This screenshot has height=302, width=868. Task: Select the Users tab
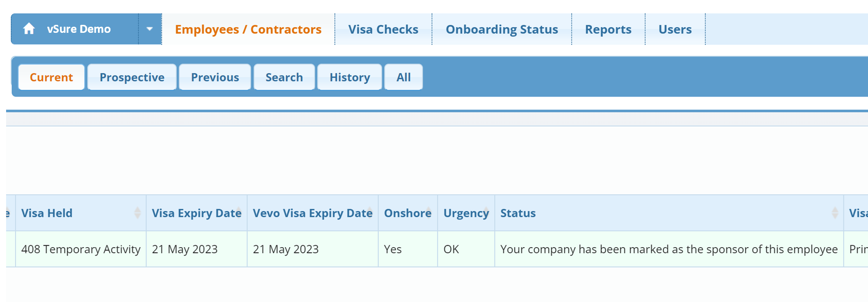[x=674, y=30]
